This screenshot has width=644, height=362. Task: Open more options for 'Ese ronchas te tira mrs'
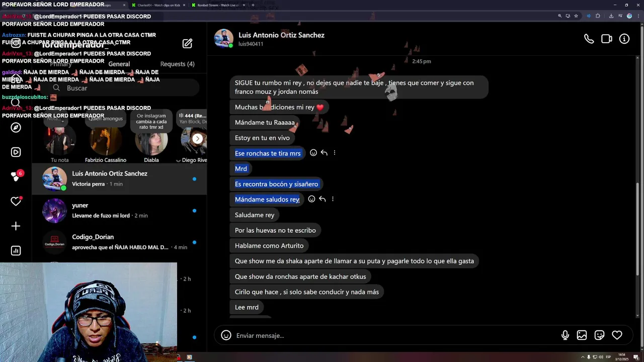tap(335, 153)
